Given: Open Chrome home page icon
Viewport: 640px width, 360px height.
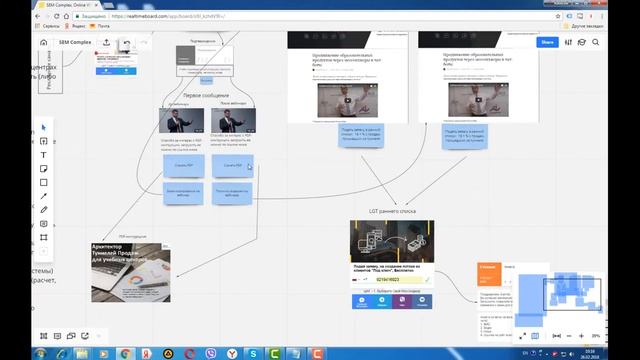Looking at the screenshot, I should point(67,16).
